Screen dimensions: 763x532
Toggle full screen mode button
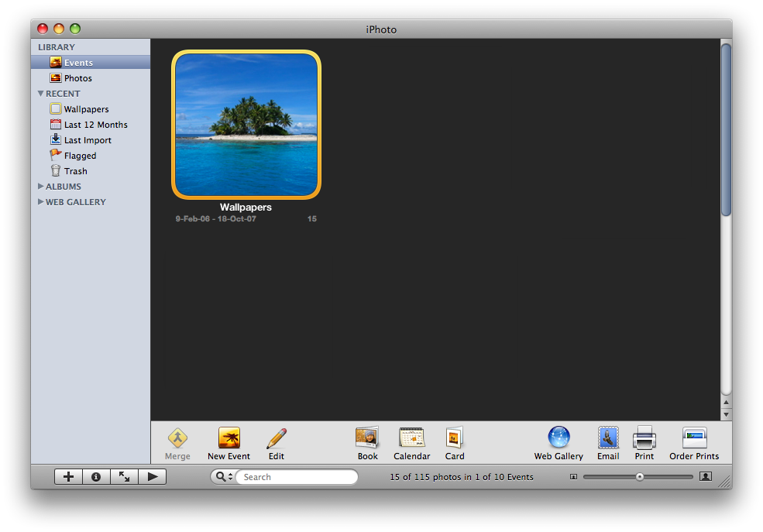coord(124,477)
